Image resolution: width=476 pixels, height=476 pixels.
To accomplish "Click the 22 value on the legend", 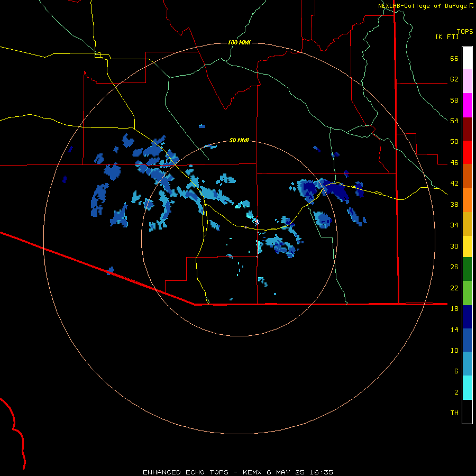I will [454, 288].
